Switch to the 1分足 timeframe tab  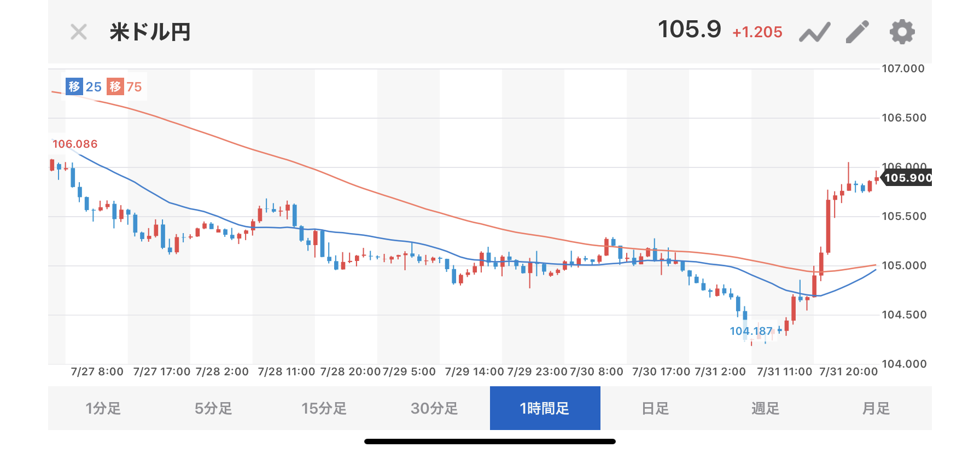[103, 408]
